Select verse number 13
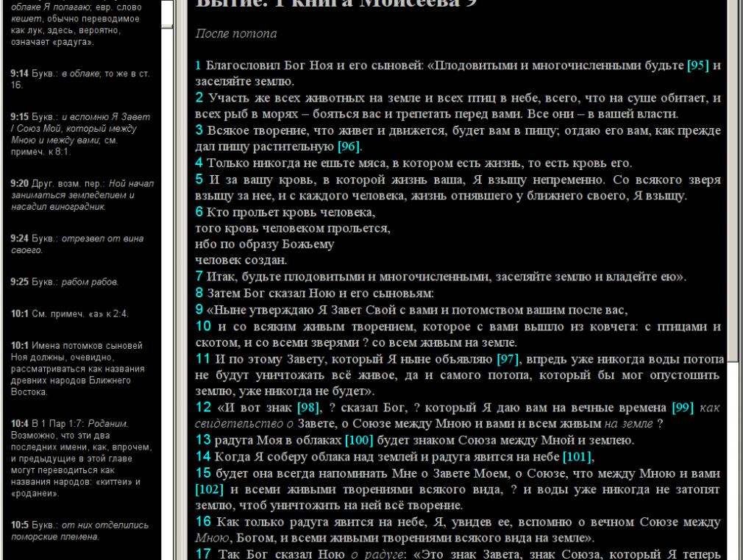The height and width of the screenshot is (560, 743). tap(203, 440)
